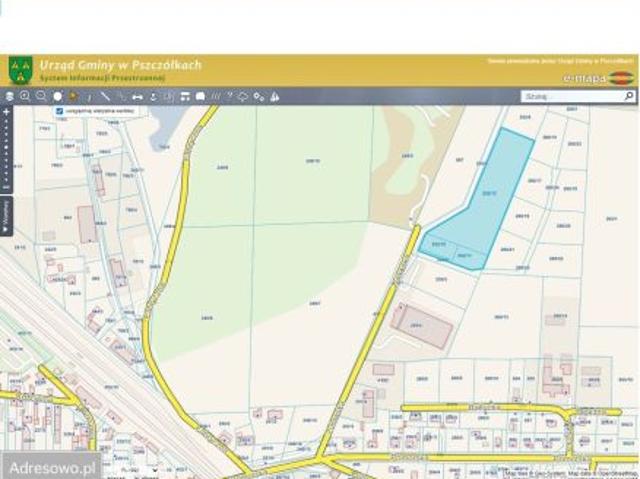Click the Pszczółki municipality coat of arms
This screenshot has height=479, width=640.
[20, 69]
